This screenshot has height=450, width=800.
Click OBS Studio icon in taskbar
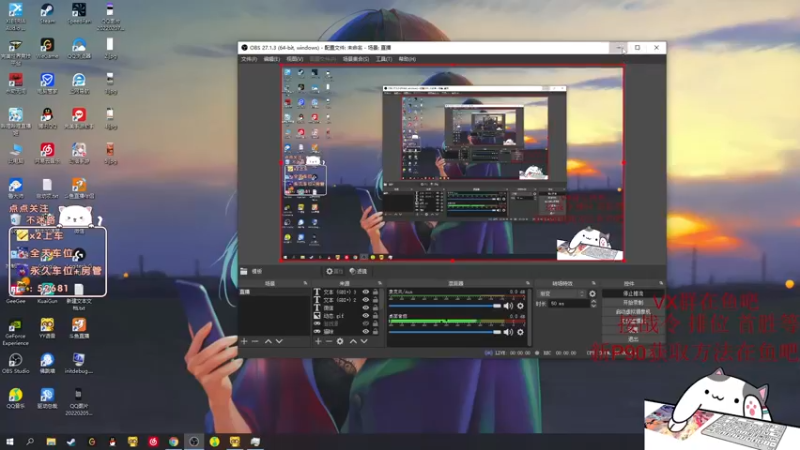(194, 442)
